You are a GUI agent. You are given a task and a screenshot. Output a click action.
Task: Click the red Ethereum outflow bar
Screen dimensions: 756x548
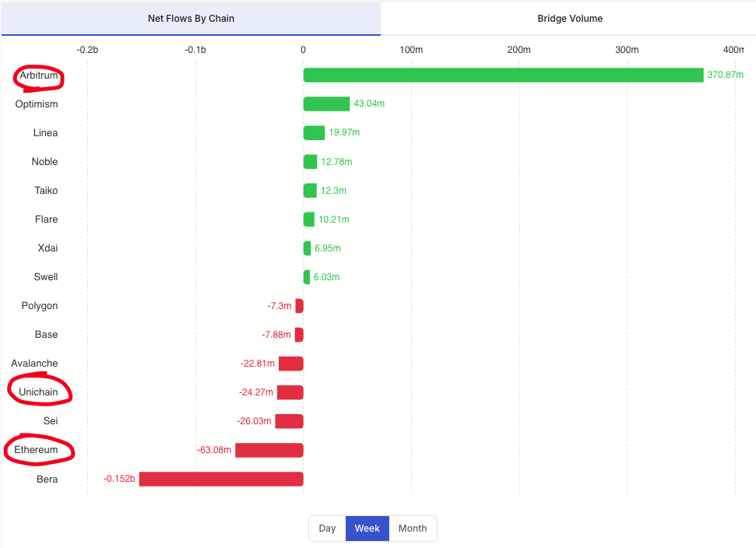pyautogui.click(x=269, y=450)
